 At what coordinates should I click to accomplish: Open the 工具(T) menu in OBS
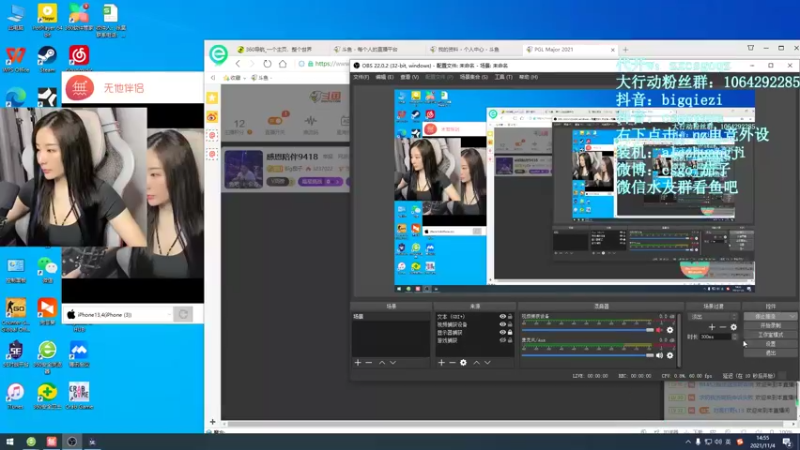(503, 77)
